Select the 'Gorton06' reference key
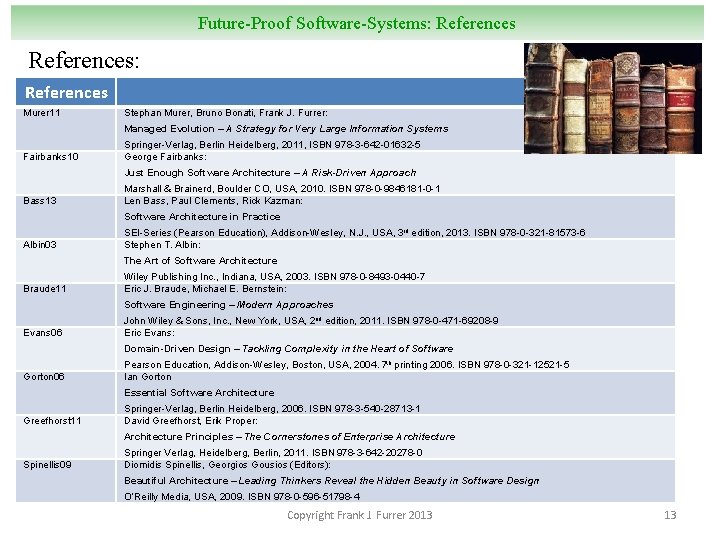The image size is (720, 540). [x=44, y=377]
